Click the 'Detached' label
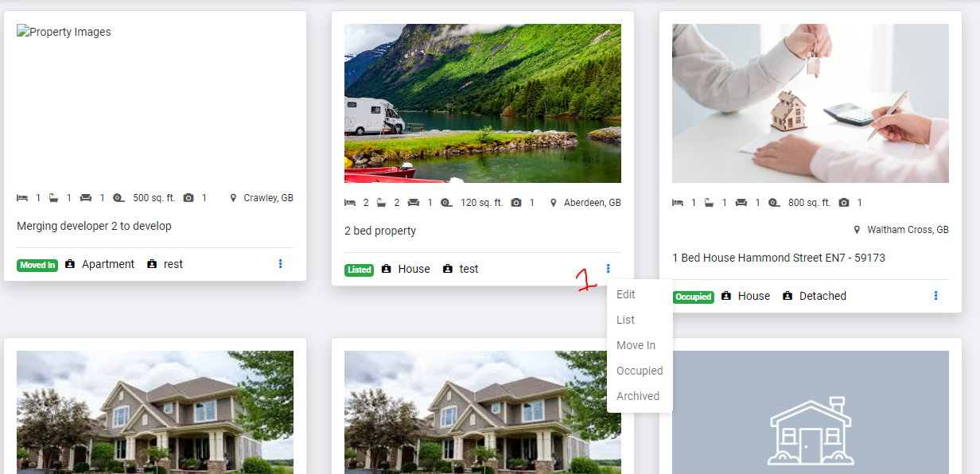This screenshot has height=474, width=980. [x=822, y=296]
